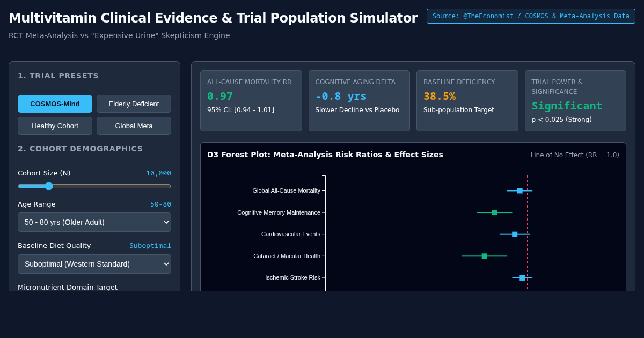Click the '2. COHORT DEMOGRAPHICS' section heading

[80, 149]
